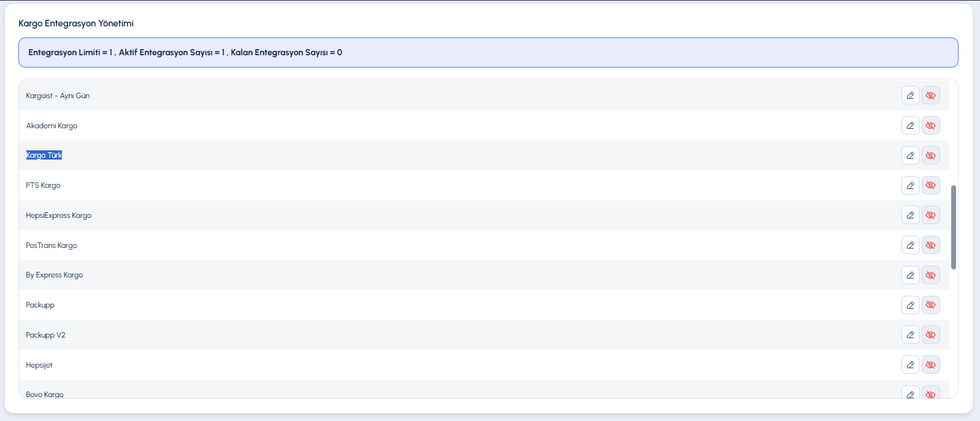Toggle the Packupp row eye icon
Screen dimensions: 980x421
(x=930, y=305)
